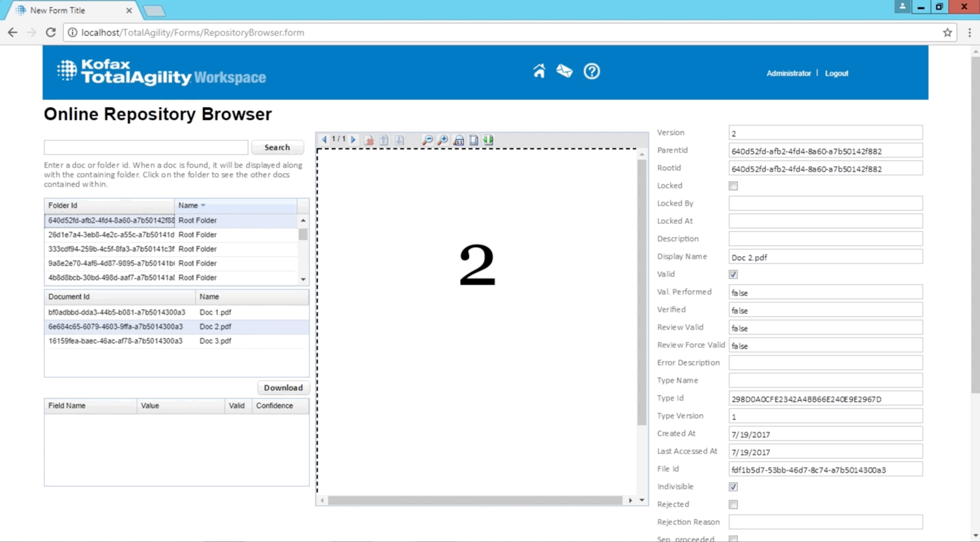Viewport: 980px width, 542px height.
Task: Enable the Rejected checkbox
Action: (733, 505)
